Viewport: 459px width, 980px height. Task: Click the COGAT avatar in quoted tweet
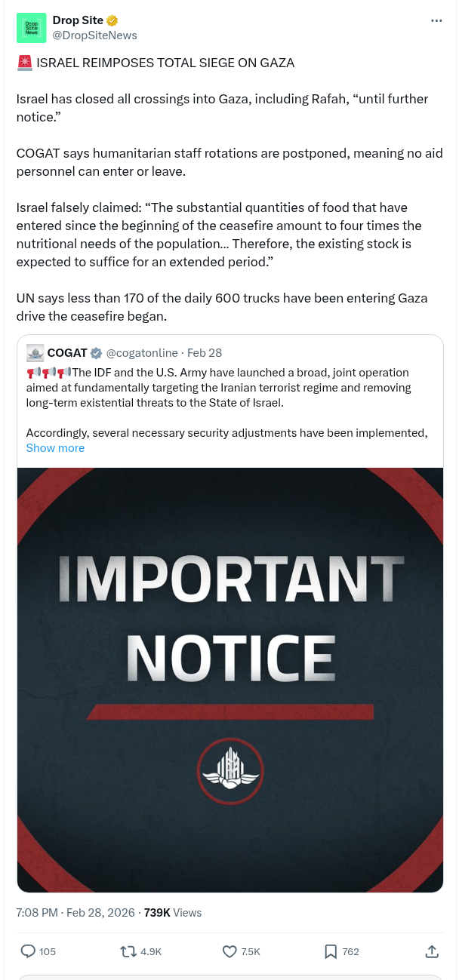click(35, 353)
